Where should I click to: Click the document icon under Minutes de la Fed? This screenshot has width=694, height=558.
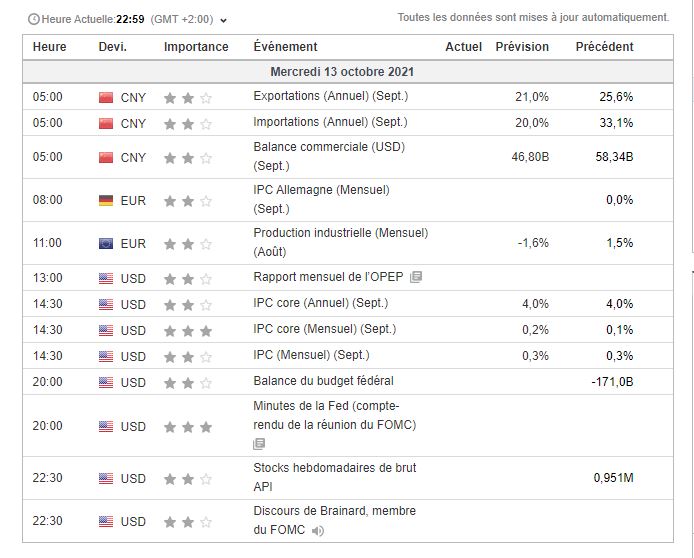click(x=260, y=443)
